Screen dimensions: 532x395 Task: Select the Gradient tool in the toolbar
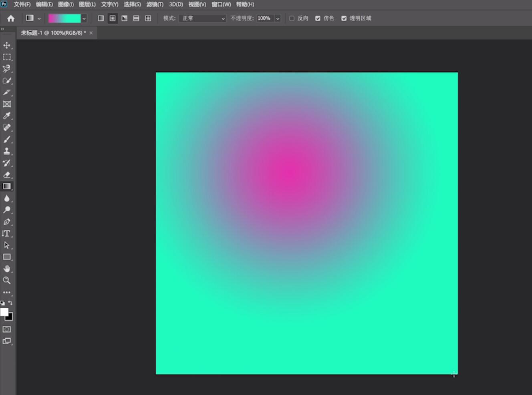tap(7, 186)
